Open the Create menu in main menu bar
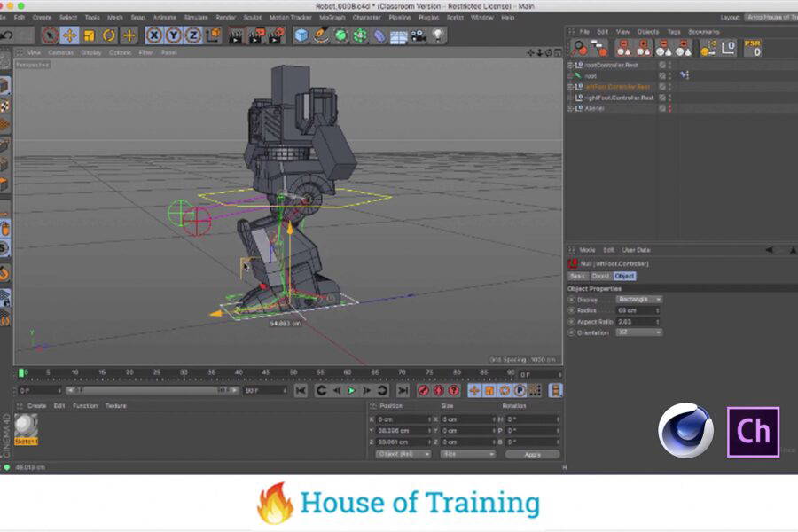The width and height of the screenshot is (798, 532). [42, 18]
